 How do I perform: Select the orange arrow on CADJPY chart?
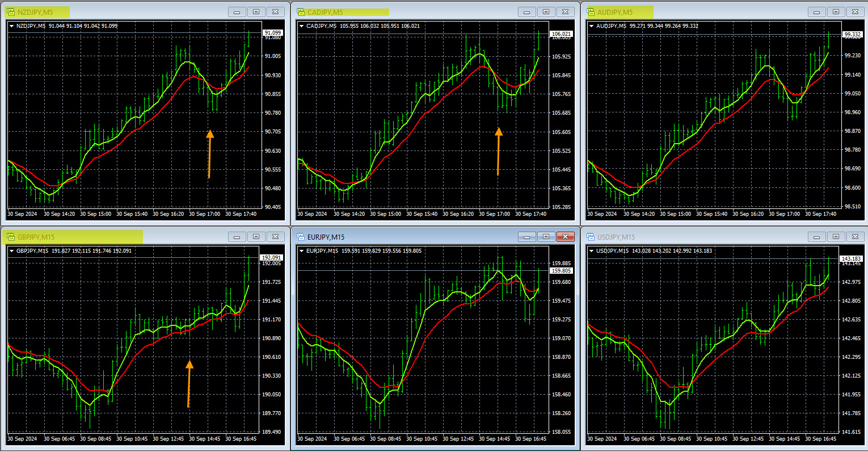coord(499,150)
